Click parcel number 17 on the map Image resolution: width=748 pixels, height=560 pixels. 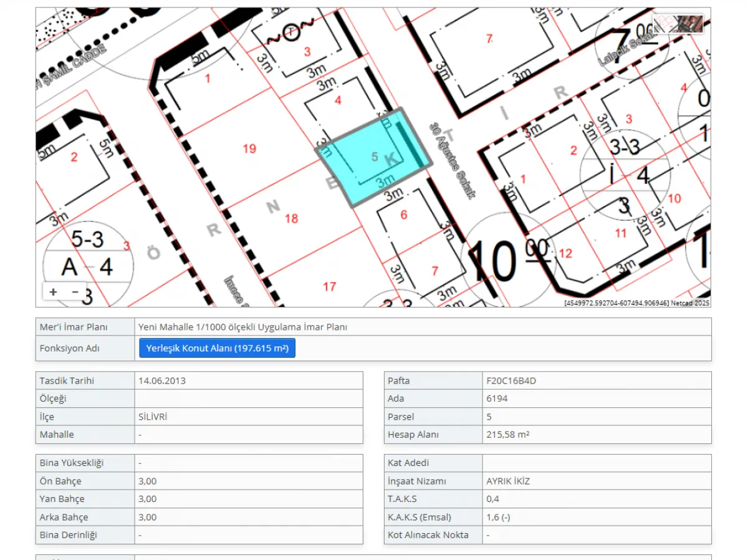tap(329, 286)
